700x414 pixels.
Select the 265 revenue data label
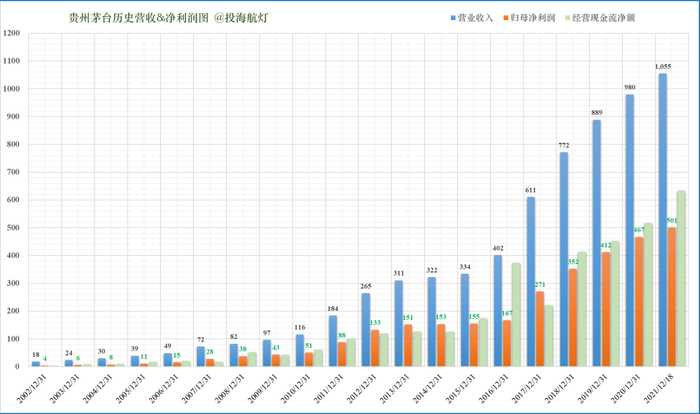tap(366, 286)
